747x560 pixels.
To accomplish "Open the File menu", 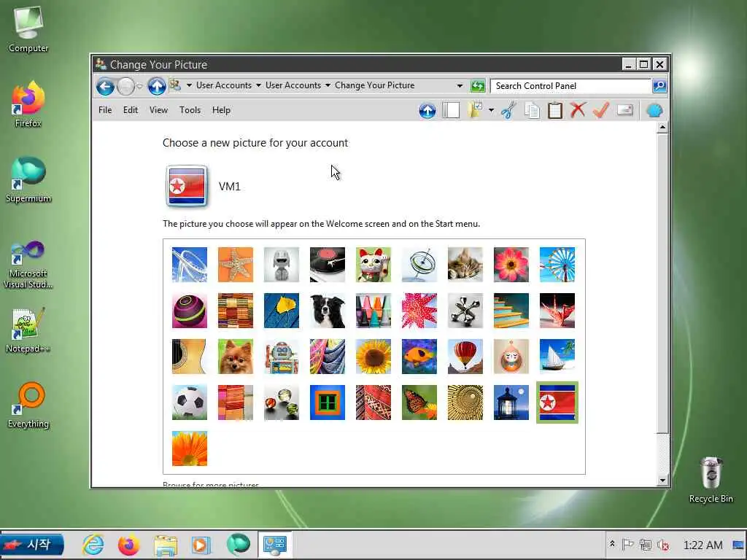I will click(105, 110).
